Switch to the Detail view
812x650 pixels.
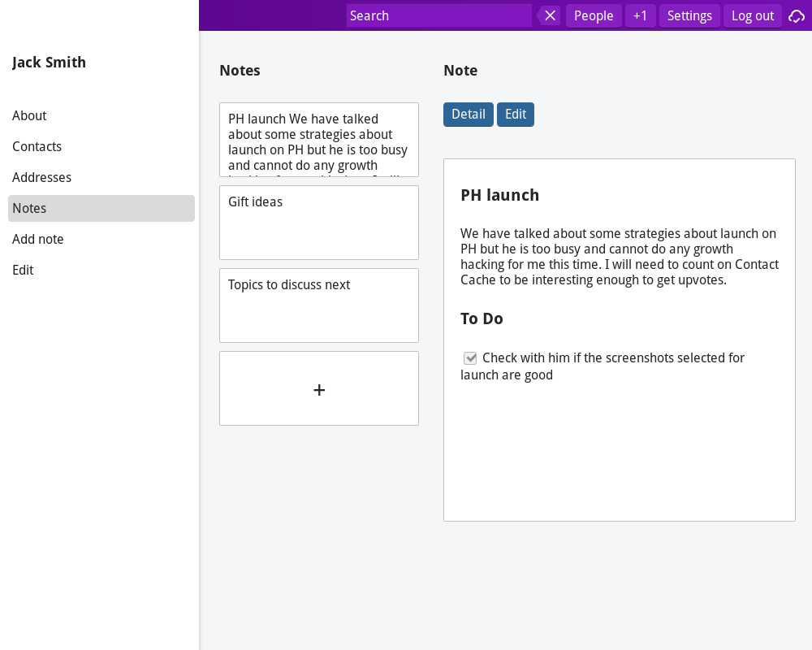click(469, 115)
